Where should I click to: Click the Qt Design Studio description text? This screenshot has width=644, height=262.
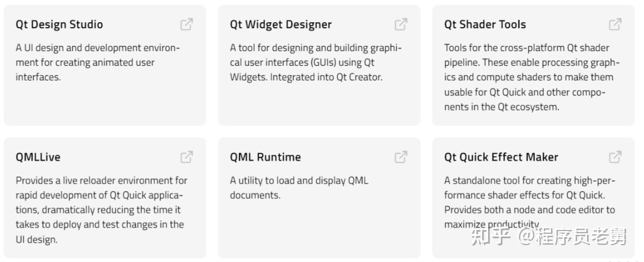coord(97,62)
